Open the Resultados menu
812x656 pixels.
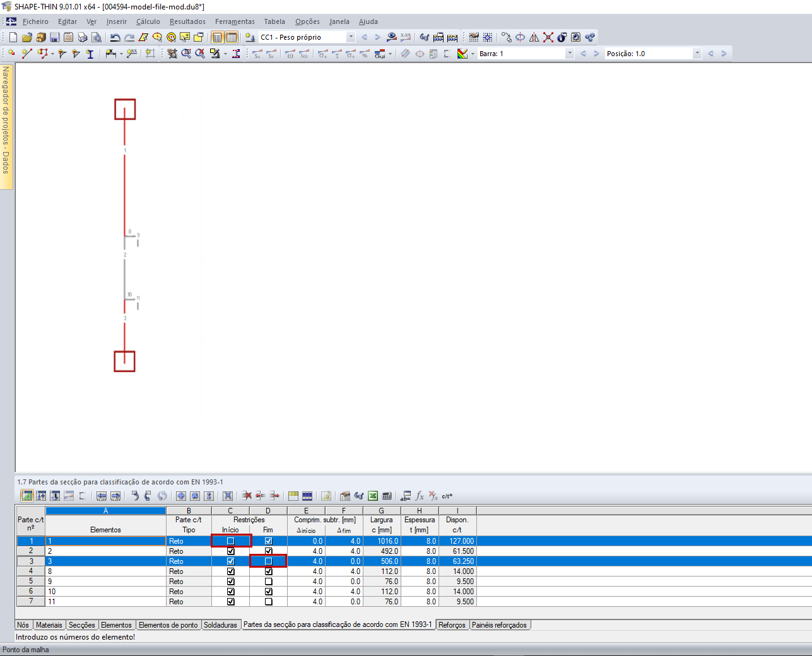point(187,21)
